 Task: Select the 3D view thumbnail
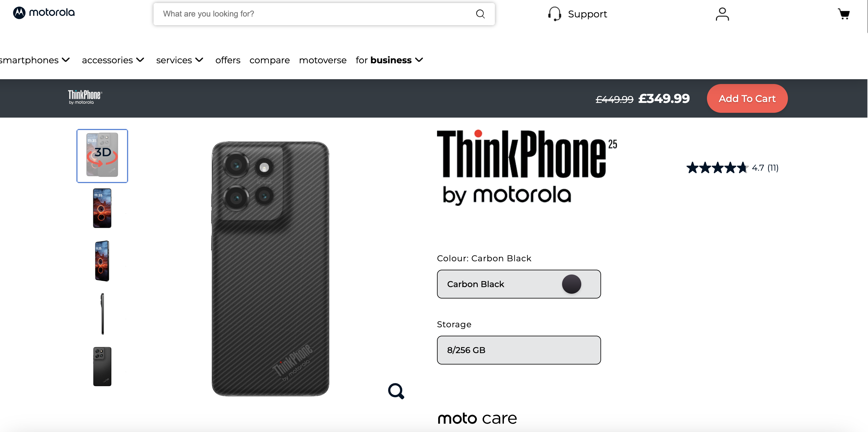click(x=102, y=156)
